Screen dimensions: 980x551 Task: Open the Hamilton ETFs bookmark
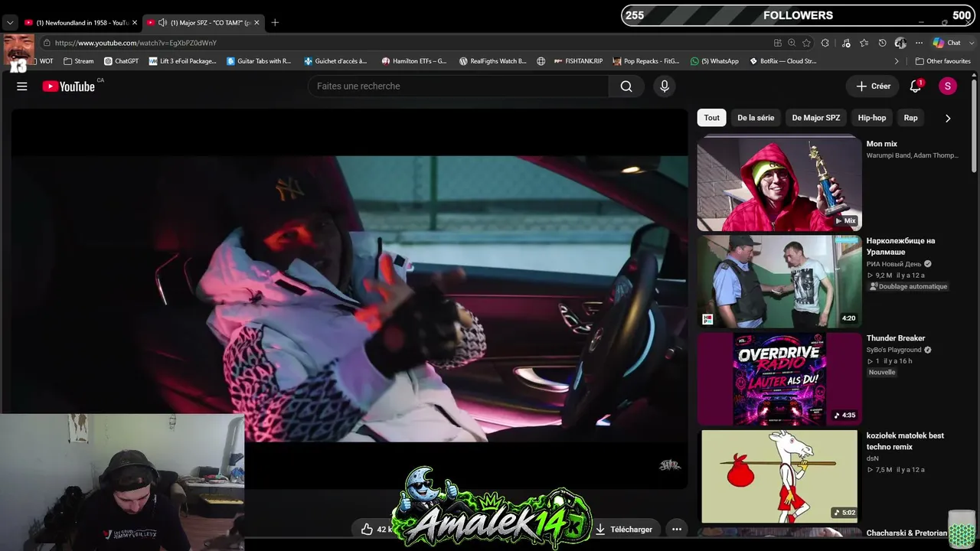(414, 61)
